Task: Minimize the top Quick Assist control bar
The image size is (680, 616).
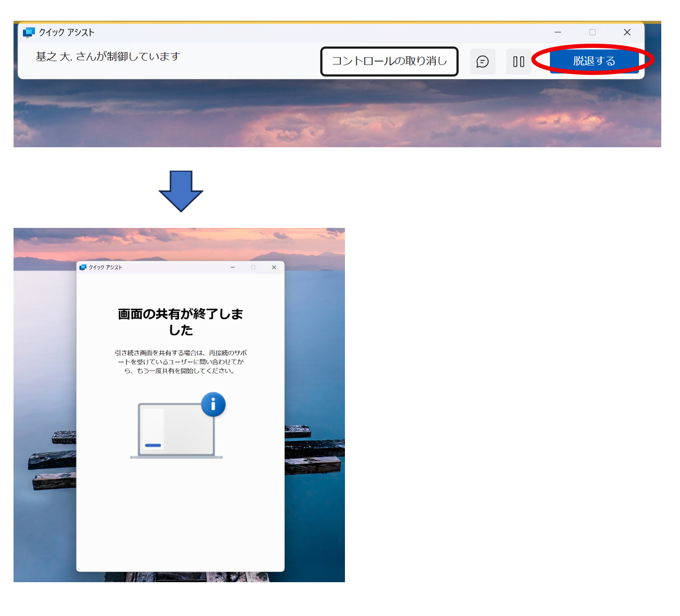Action: (558, 32)
